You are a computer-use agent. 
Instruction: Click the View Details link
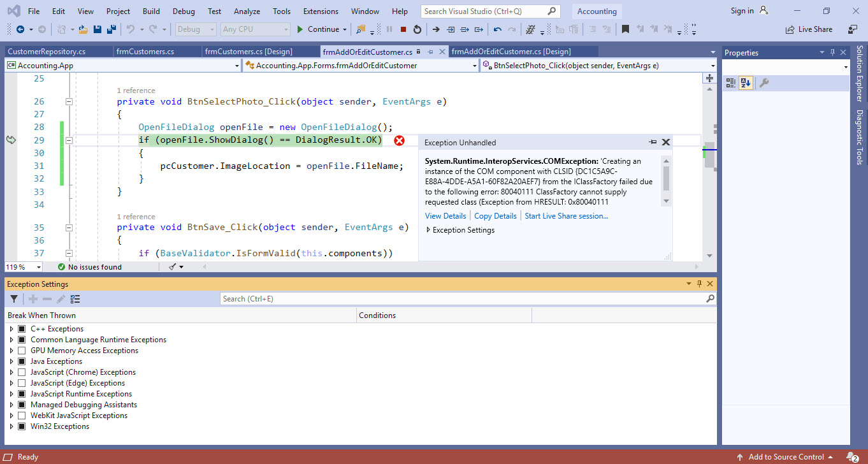[x=445, y=216]
